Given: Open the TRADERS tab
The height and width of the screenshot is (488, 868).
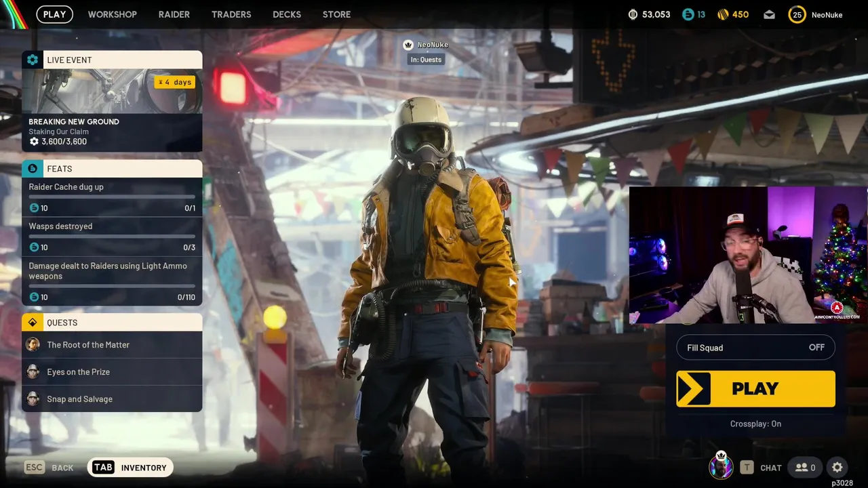Looking at the screenshot, I should click(231, 14).
